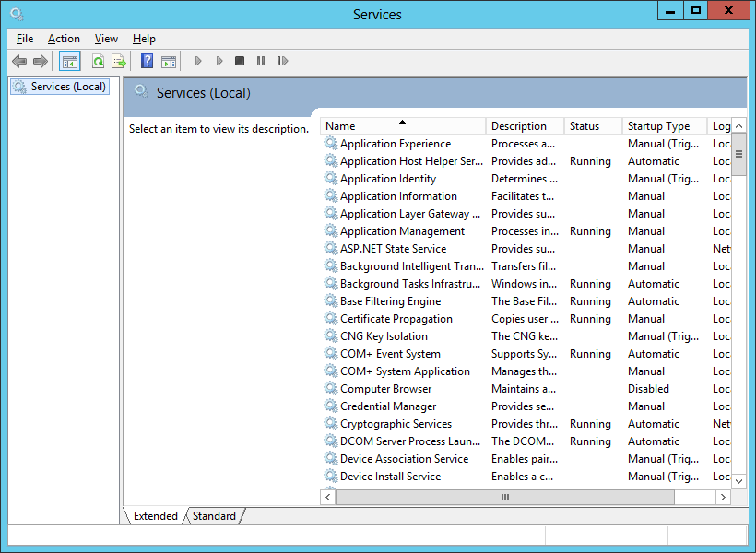Image resolution: width=756 pixels, height=553 pixels.
Task: Select the Computer Browser service
Action: (385, 389)
